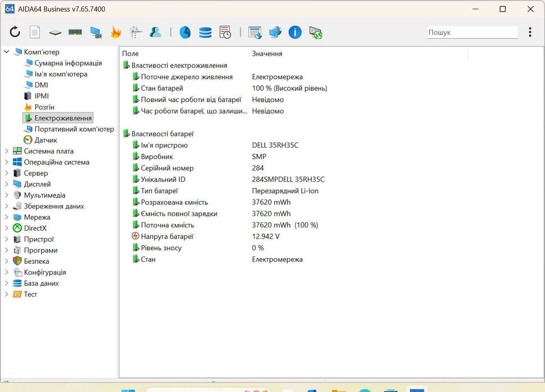Expand the Операційна система node
This screenshot has width=545, height=392.
tap(6, 162)
